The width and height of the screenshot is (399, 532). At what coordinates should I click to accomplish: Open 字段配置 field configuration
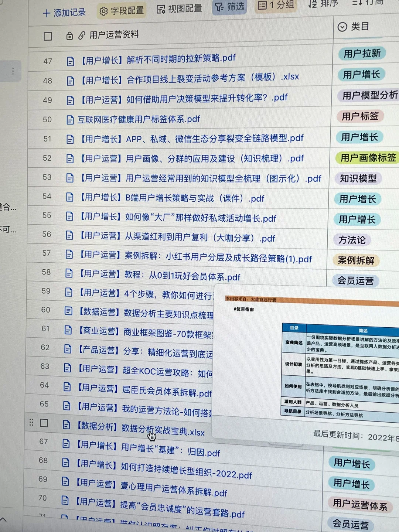[x=122, y=11]
